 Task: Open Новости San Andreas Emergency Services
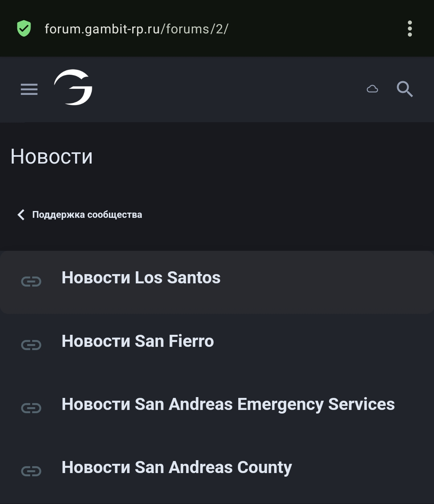[228, 404]
